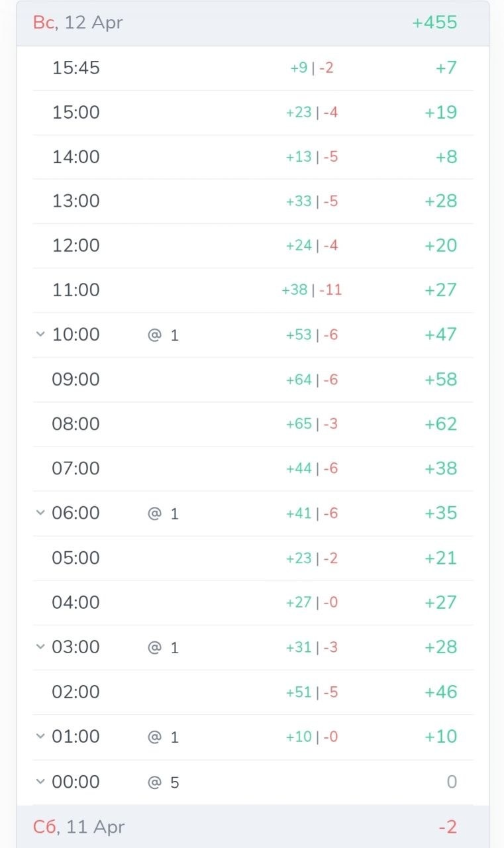The width and height of the screenshot is (504, 848).
Task: Click the +38 | -11 stats at 11:00
Action: point(311,290)
